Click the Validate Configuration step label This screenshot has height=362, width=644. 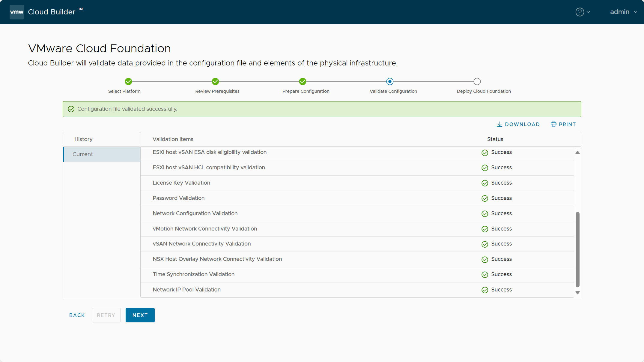(393, 91)
